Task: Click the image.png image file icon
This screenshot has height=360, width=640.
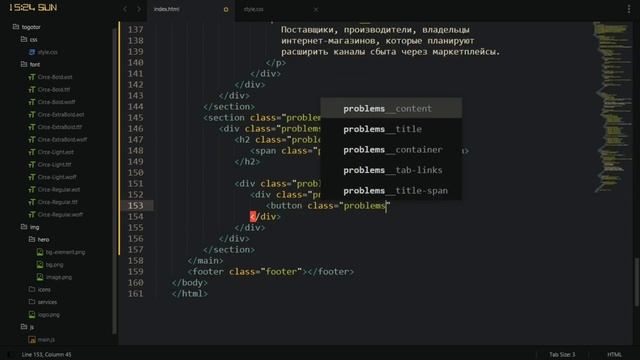Action: tap(40, 277)
